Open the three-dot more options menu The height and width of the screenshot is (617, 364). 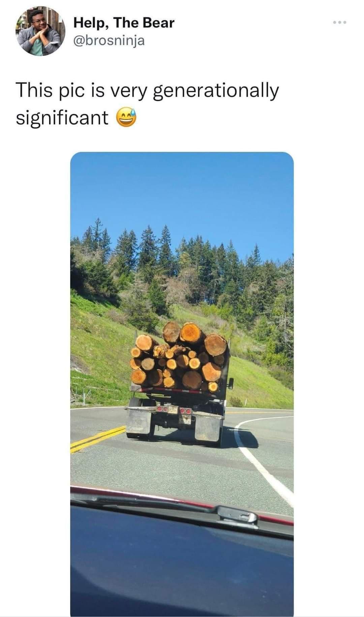click(339, 23)
